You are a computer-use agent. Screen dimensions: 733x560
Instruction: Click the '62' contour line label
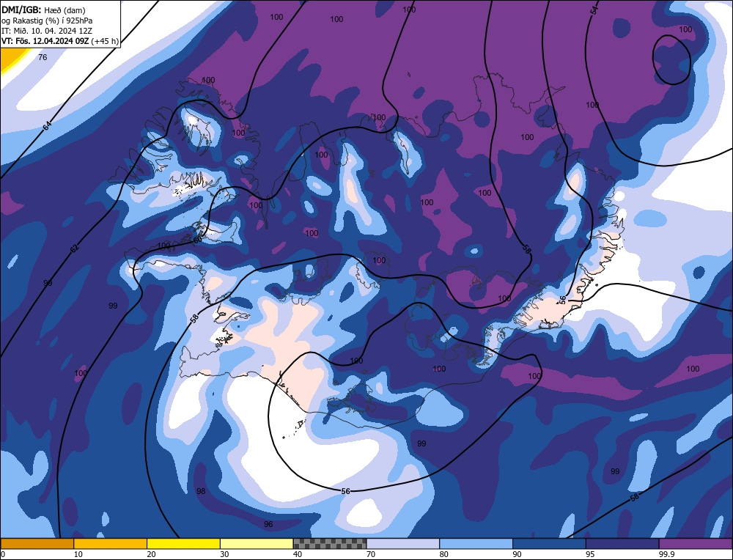(x=74, y=248)
